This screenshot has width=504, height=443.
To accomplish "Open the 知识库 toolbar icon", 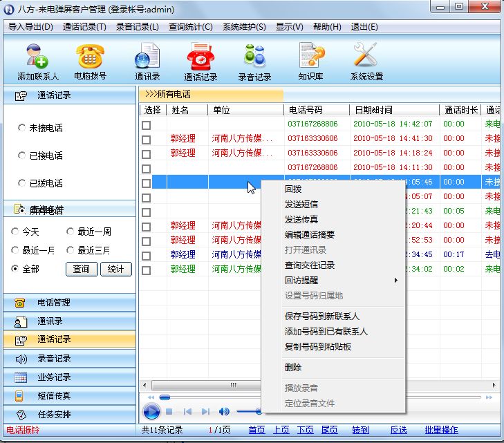I will coord(312,60).
